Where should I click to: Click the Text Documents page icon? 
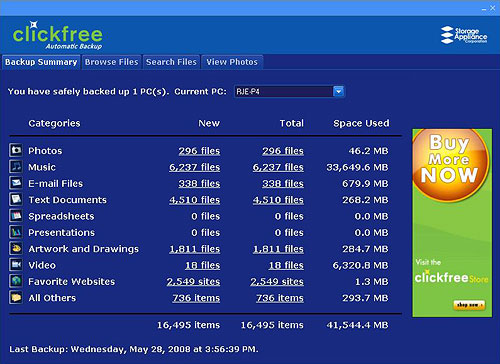tap(16, 199)
